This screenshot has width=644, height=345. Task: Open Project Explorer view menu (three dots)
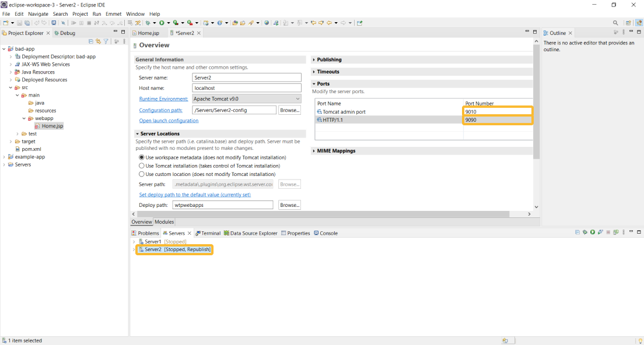(124, 41)
